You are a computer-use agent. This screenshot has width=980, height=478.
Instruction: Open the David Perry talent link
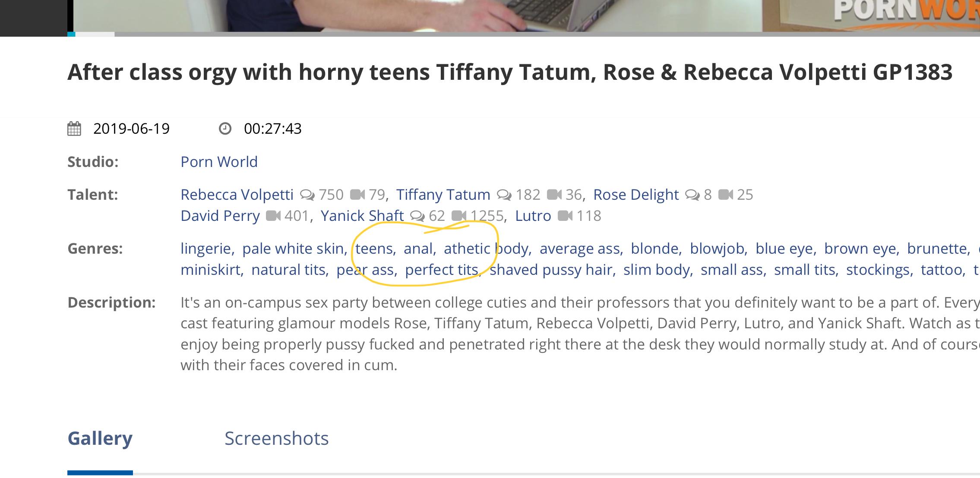pyautogui.click(x=220, y=216)
